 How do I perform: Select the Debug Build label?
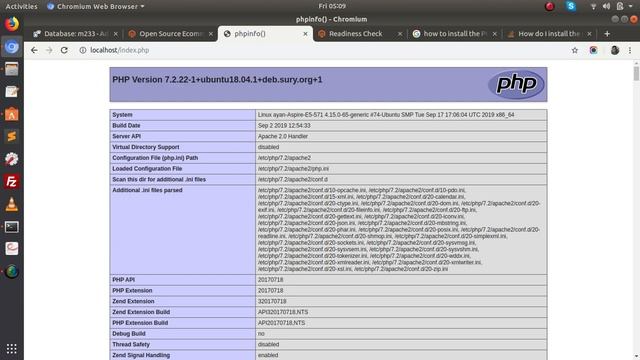point(129,333)
